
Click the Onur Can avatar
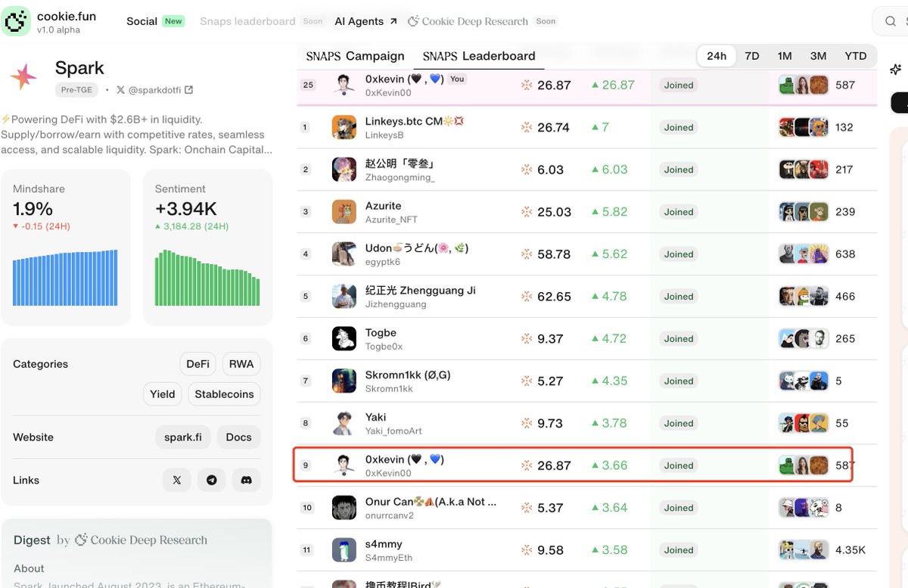pos(344,508)
